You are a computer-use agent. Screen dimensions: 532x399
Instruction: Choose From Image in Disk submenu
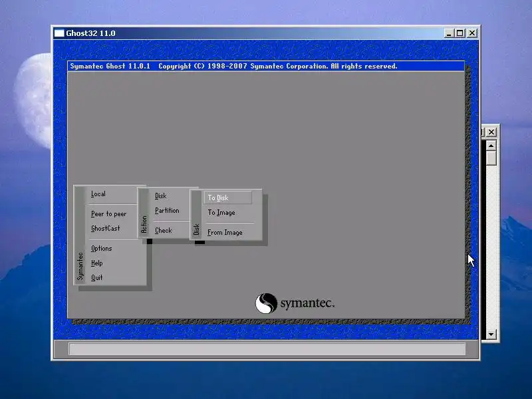225,232
